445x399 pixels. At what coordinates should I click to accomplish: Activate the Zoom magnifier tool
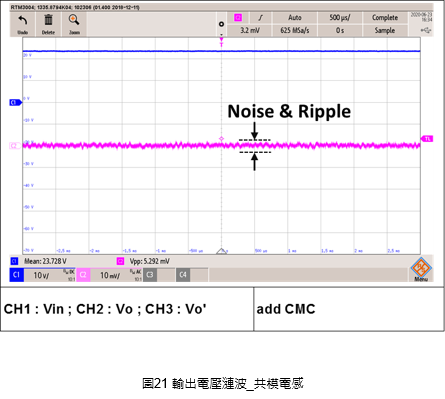(74, 20)
